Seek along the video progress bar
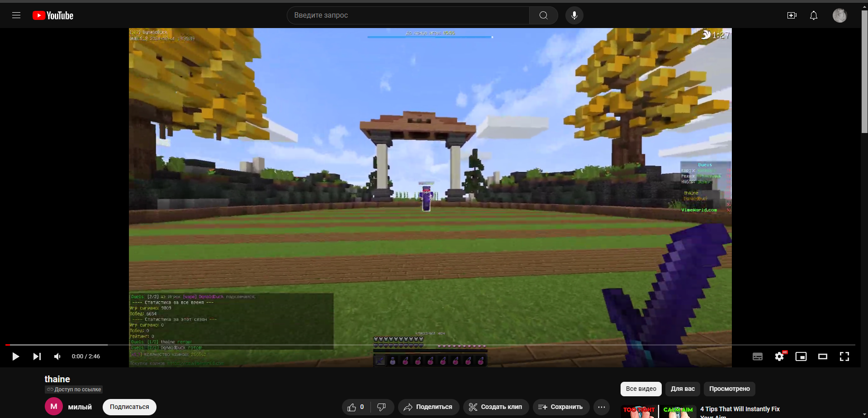This screenshot has width=868, height=418. point(430,345)
